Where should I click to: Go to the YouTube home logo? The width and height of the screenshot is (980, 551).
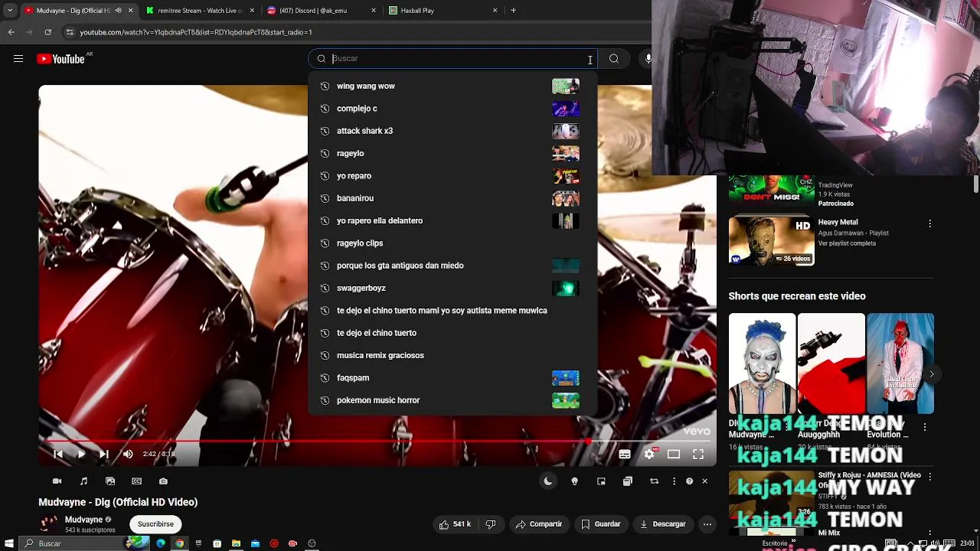pos(61,59)
